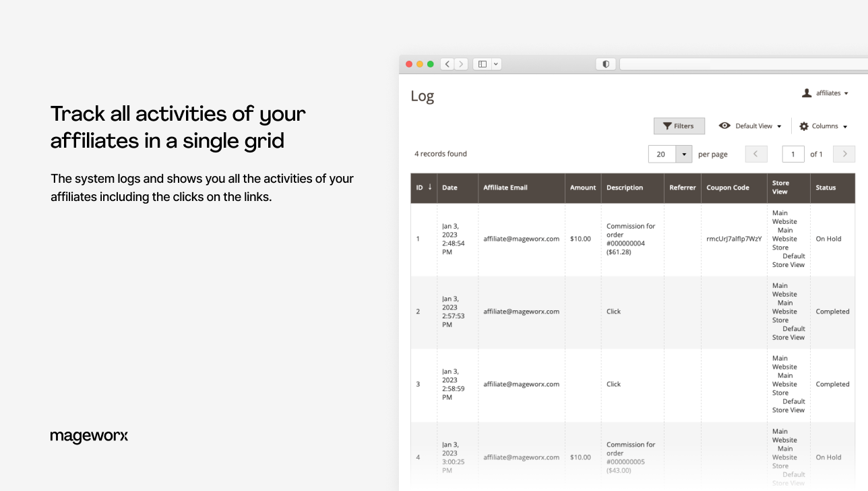This screenshot has width=868, height=491.
Task: Open the sidebar options chevron dropdown
Action: tap(496, 64)
